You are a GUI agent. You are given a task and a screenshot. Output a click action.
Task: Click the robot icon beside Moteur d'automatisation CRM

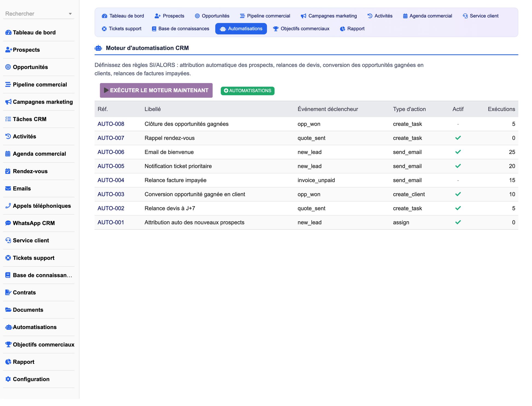(x=98, y=48)
